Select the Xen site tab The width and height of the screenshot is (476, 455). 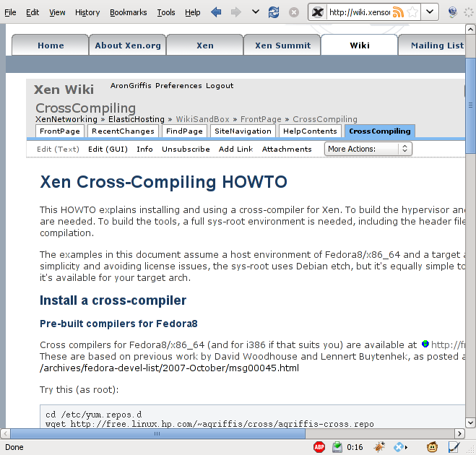(205, 45)
